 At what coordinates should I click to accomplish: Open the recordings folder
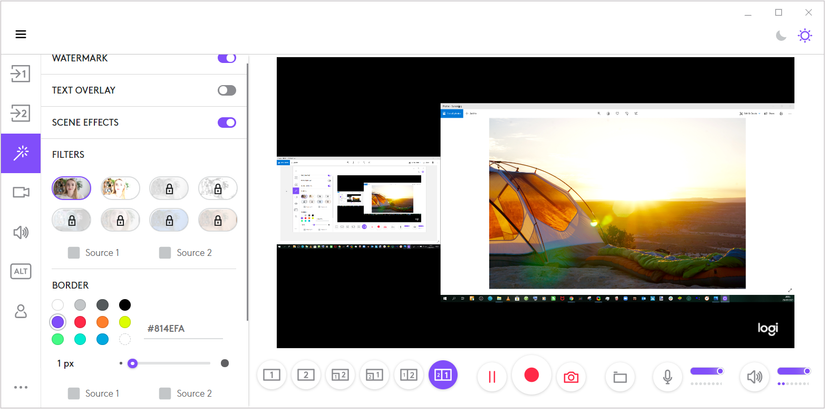coord(620,377)
